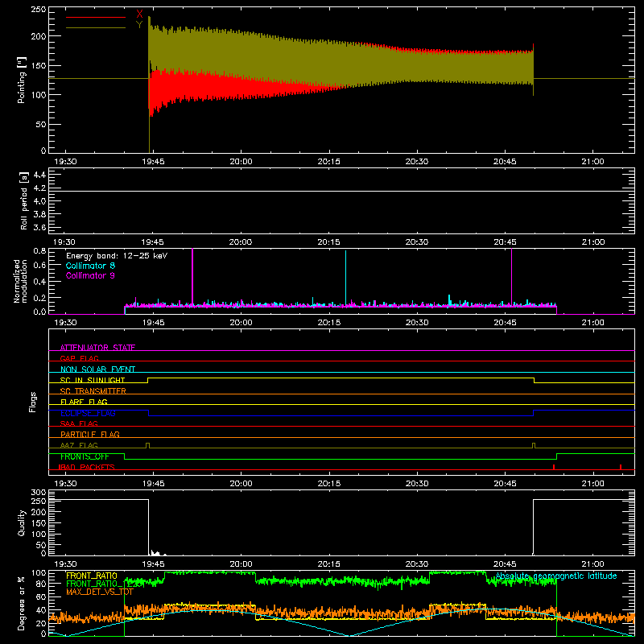Click the olive Y legend label

[x=139, y=25]
